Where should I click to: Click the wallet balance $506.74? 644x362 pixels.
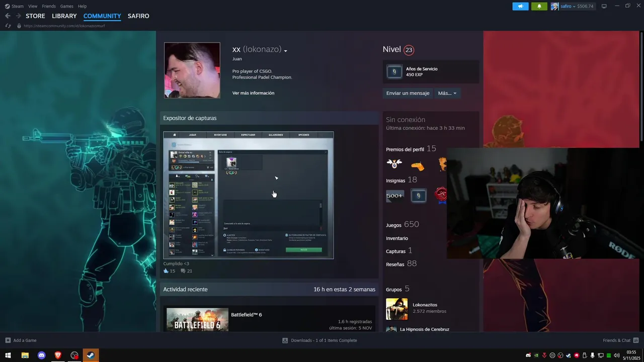click(585, 6)
